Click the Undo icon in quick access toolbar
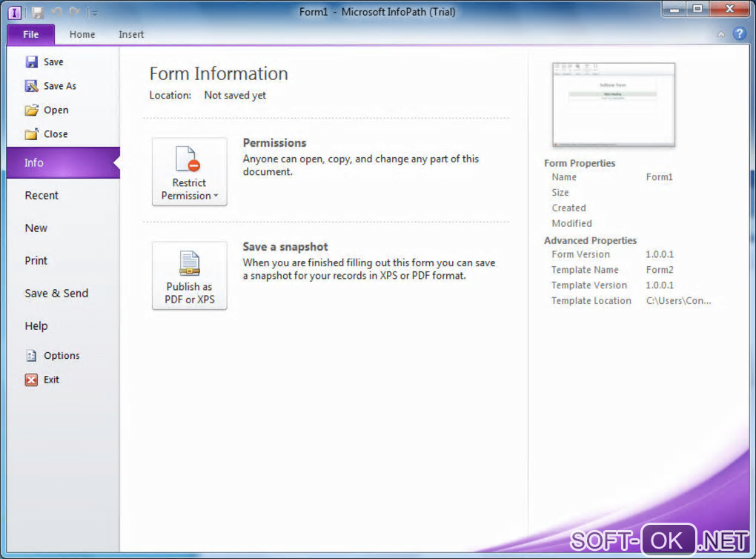This screenshot has height=559, width=756. pos(57,12)
